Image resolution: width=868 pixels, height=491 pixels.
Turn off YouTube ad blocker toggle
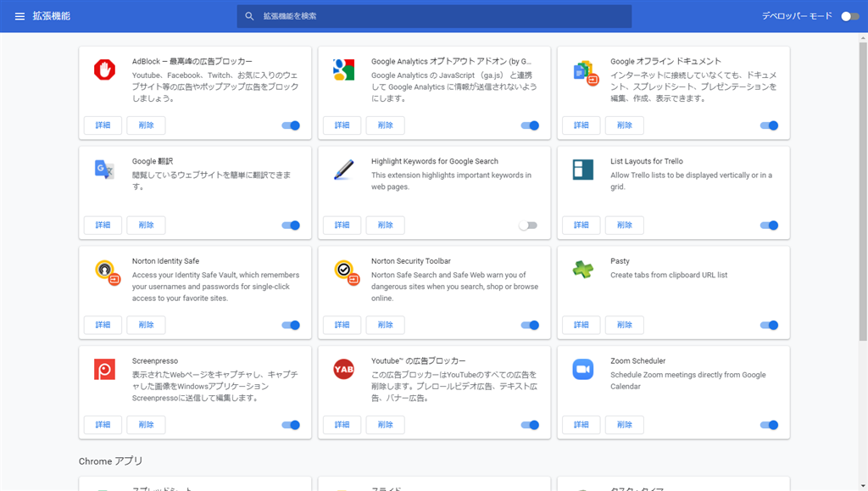pyautogui.click(x=530, y=425)
